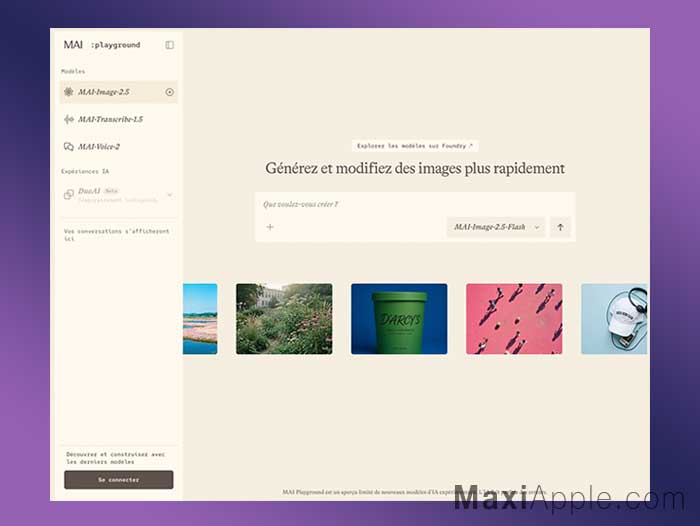
Task: Collapse the sidebar with the panel icon
Action: tap(170, 45)
